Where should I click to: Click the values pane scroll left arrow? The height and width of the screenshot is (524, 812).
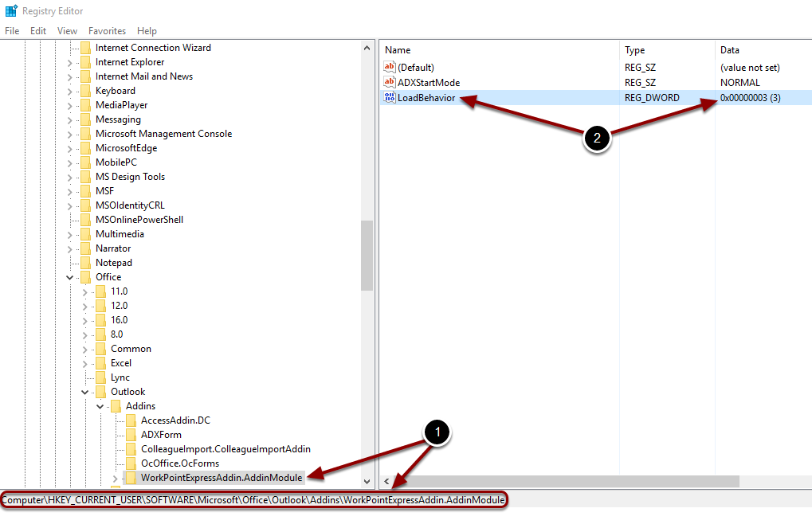pos(386,481)
